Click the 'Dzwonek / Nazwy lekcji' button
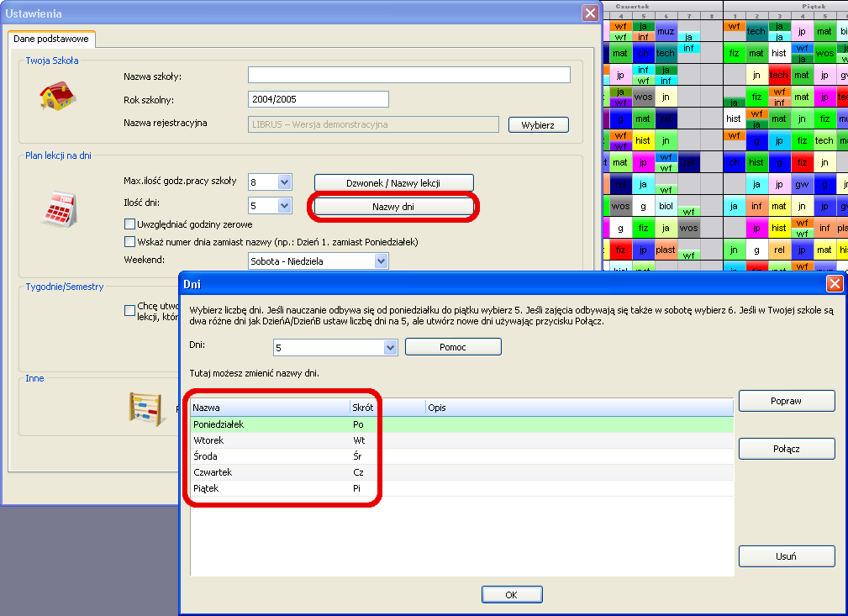The height and width of the screenshot is (616, 848). click(393, 182)
